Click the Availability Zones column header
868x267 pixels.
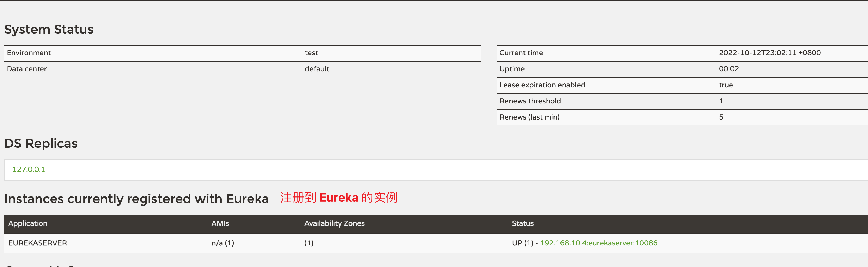click(x=334, y=223)
